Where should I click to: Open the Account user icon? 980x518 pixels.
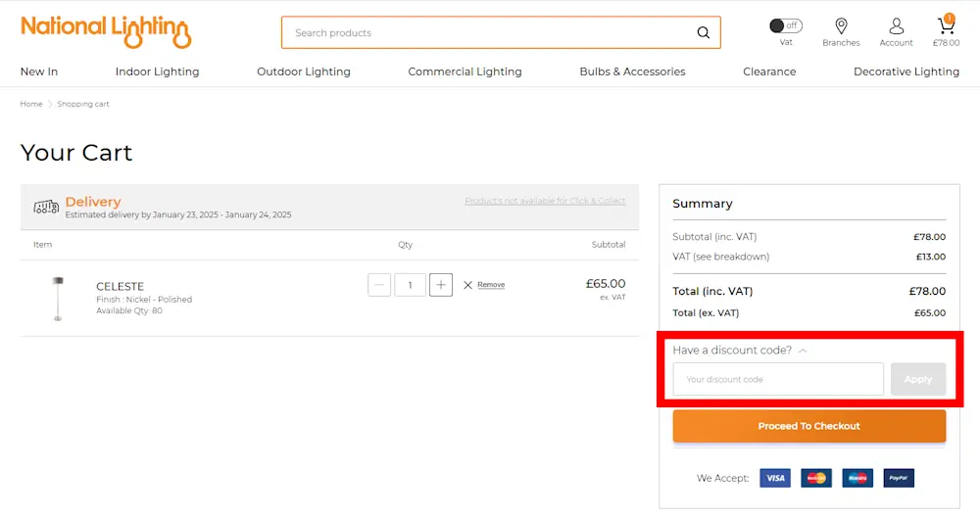pos(896,25)
